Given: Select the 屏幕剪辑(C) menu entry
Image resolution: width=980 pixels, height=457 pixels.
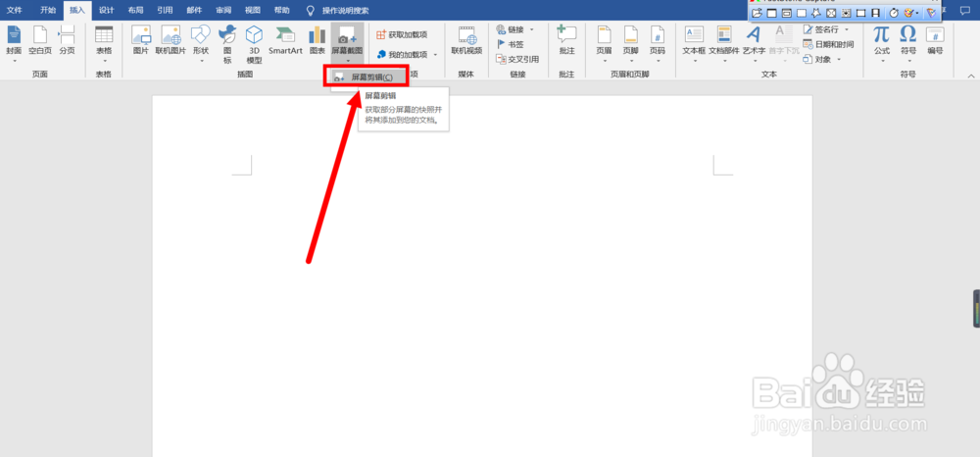Looking at the screenshot, I should tap(367, 76).
